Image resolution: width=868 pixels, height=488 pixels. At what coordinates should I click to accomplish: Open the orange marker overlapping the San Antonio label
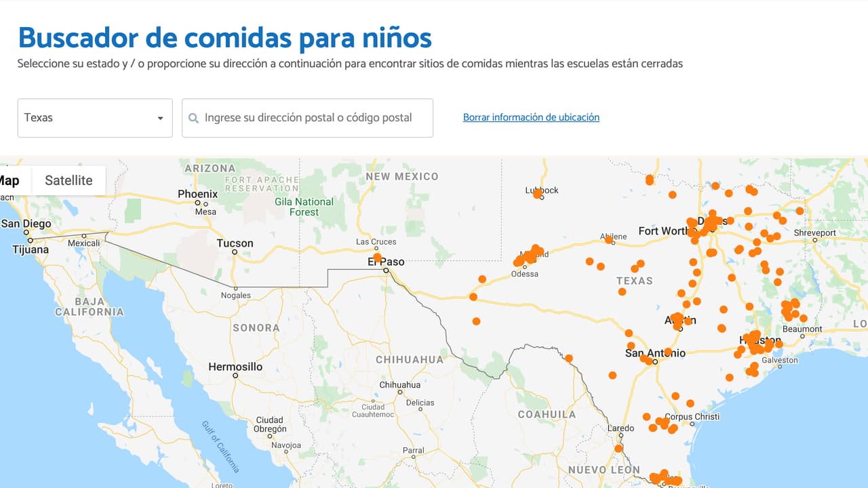pyautogui.click(x=668, y=352)
